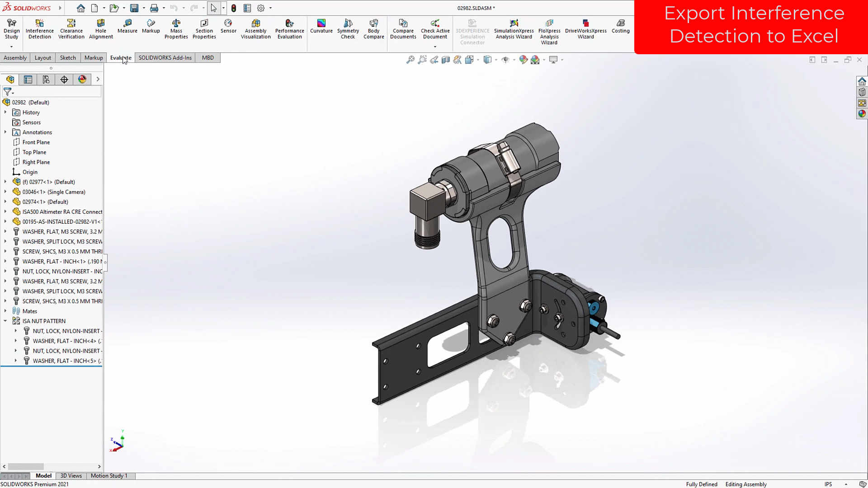Select the Top Plane
Viewport: 868px width, 488px height.
tap(34, 152)
